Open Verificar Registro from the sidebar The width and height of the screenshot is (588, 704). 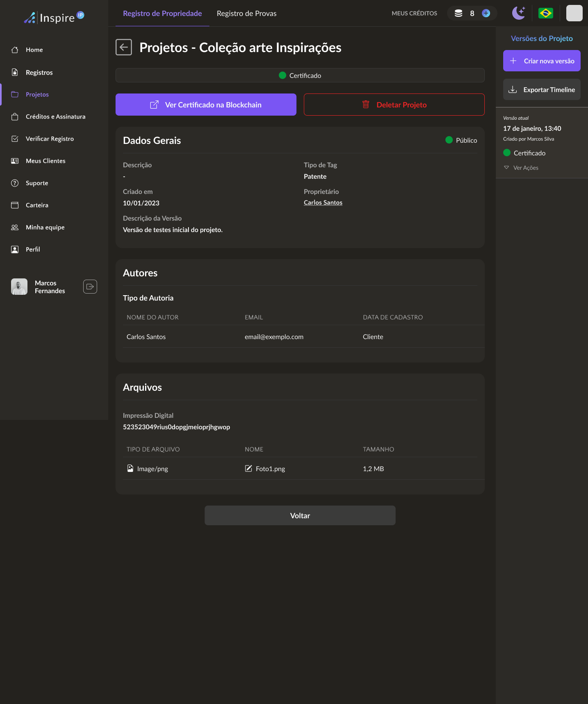click(x=50, y=139)
